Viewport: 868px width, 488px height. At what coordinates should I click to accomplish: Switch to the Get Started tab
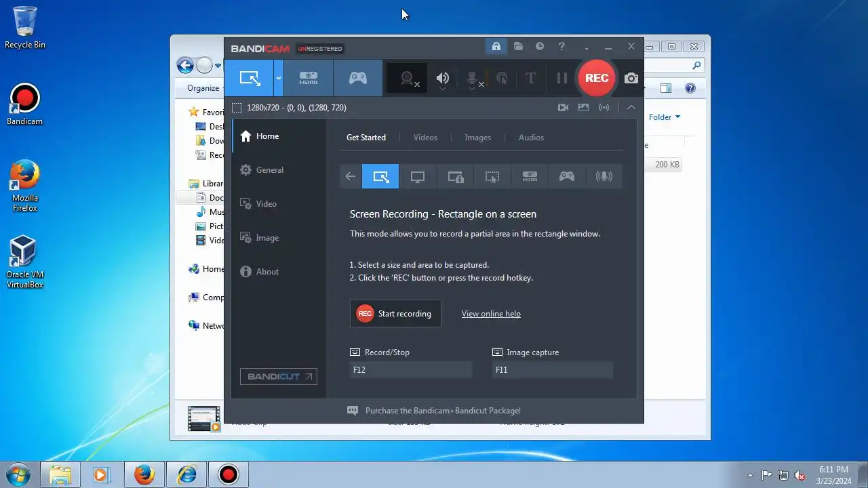[366, 138]
